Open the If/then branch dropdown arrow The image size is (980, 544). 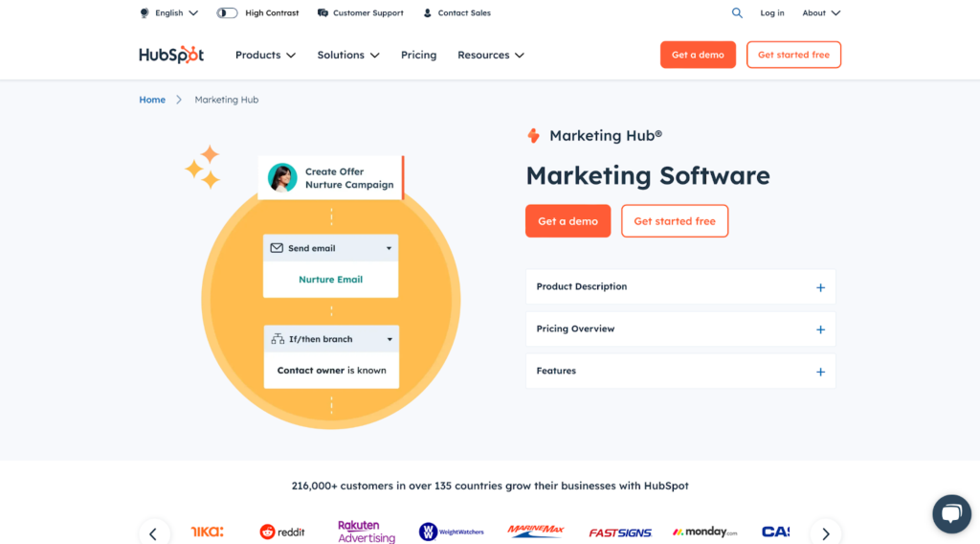390,340
